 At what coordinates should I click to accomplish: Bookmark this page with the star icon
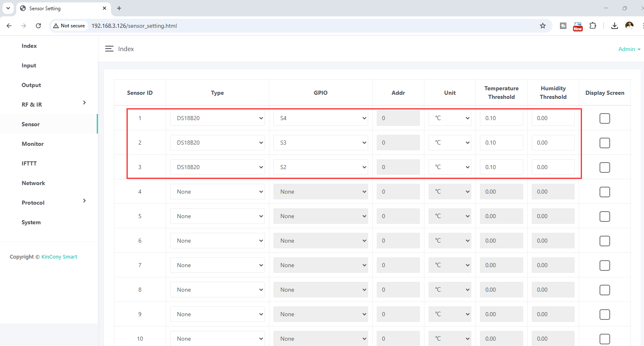(x=542, y=26)
